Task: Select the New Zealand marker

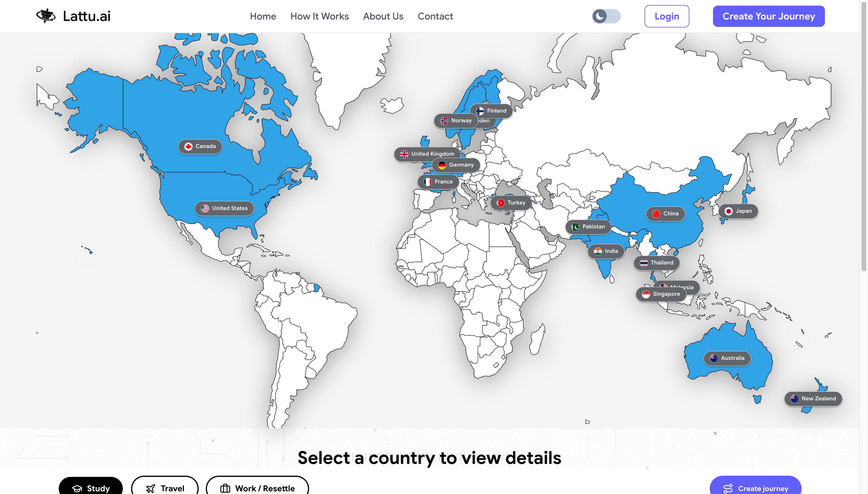Action: tap(813, 399)
